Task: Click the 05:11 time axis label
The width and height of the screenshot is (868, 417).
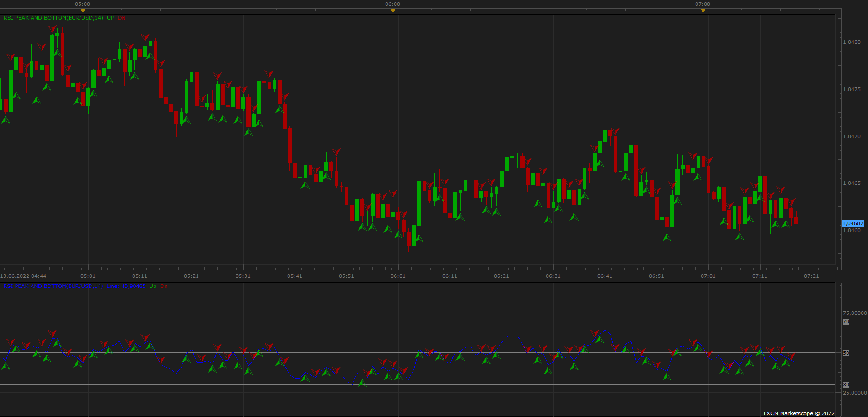Action: click(x=140, y=276)
